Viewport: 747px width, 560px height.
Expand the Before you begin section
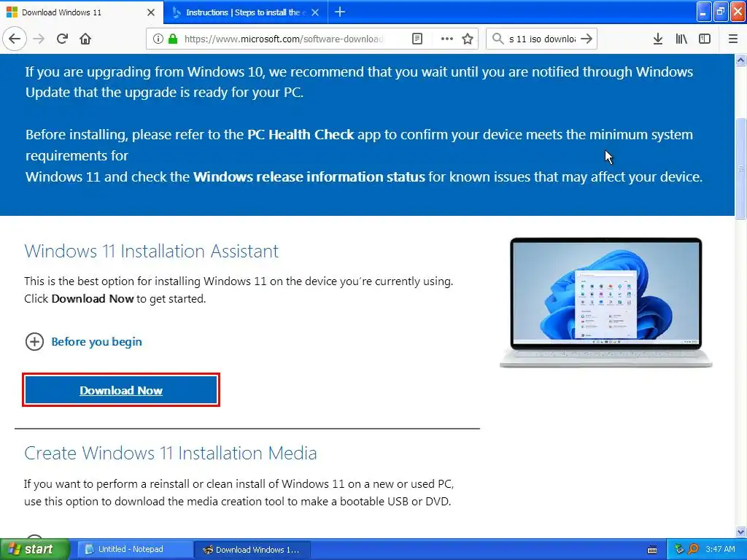[x=83, y=341]
